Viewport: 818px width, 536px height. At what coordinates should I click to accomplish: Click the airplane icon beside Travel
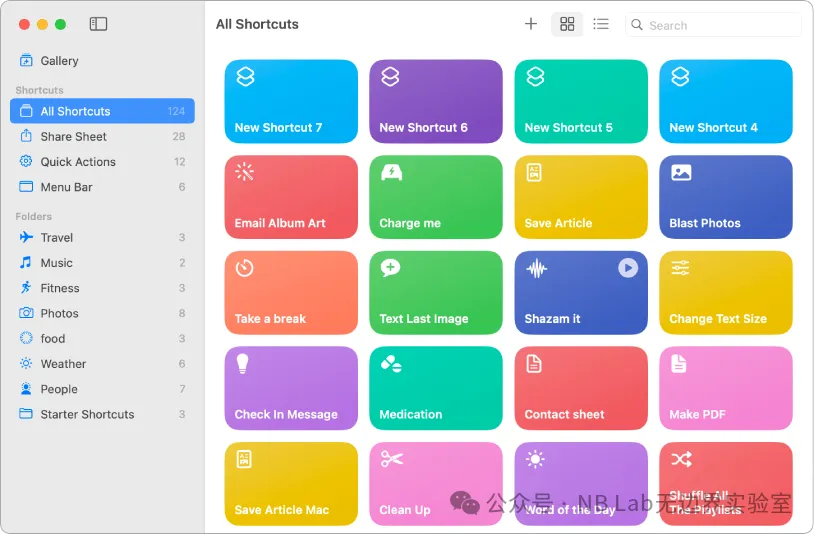(x=26, y=238)
